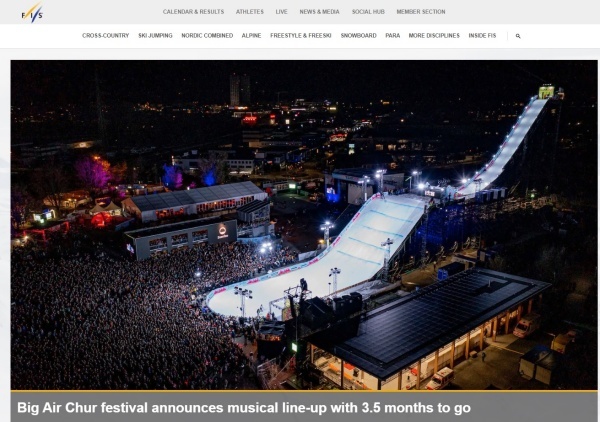The image size is (600, 422).
Task: Click the FIS logo
Action: (32, 13)
